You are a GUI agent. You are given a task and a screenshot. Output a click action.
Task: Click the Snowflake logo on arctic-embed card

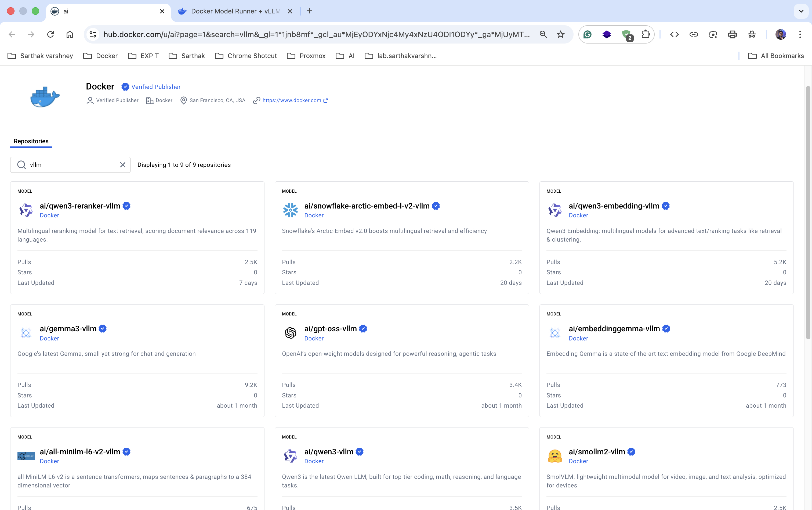click(x=290, y=210)
